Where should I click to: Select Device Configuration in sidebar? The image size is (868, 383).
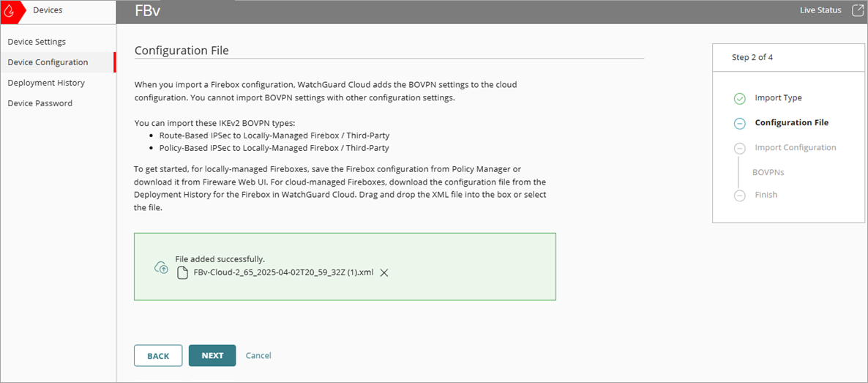58,62
